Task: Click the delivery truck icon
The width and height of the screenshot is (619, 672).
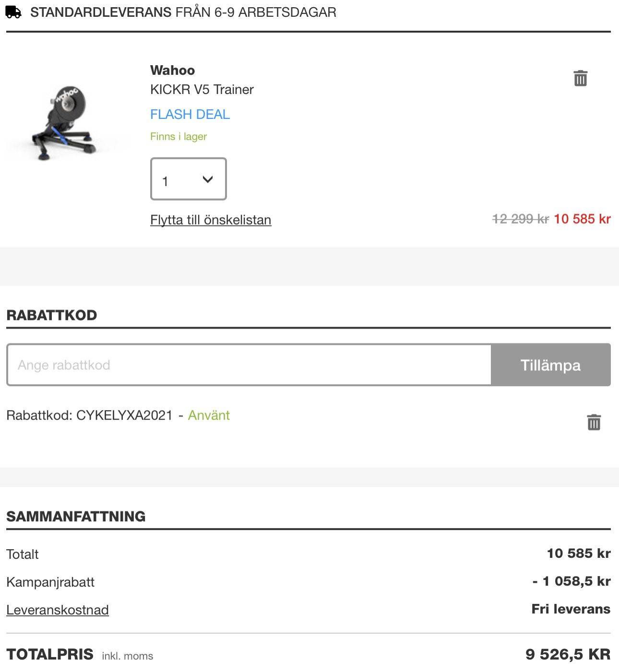Action: [x=13, y=12]
